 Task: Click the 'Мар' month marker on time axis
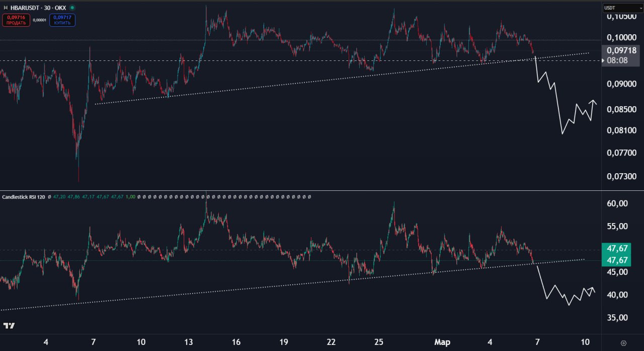click(x=442, y=342)
